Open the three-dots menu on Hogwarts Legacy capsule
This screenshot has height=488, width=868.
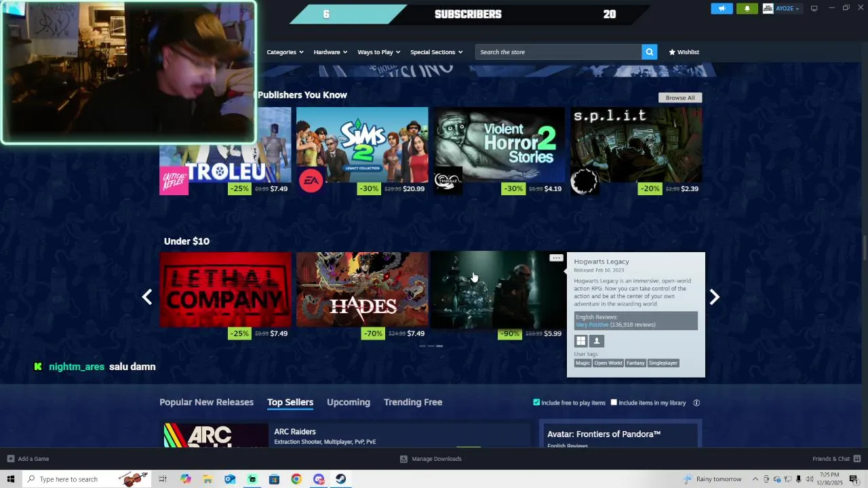(x=556, y=258)
